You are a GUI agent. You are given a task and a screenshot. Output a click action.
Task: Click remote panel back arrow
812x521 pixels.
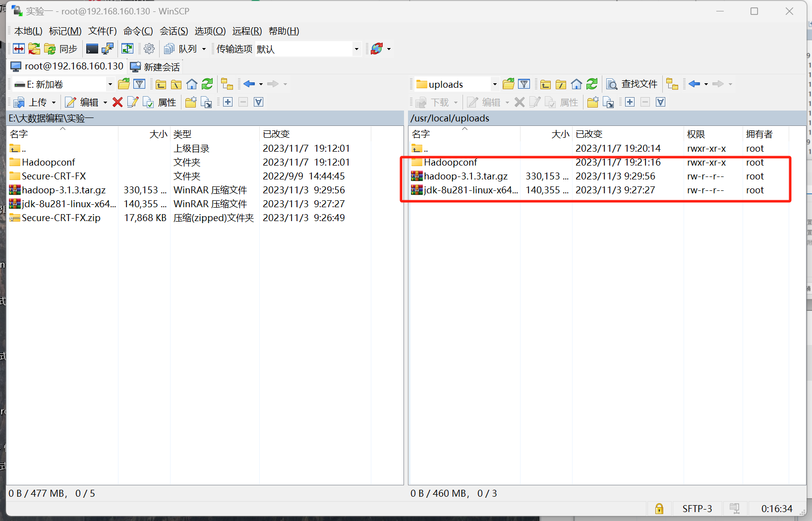pyautogui.click(x=695, y=84)
